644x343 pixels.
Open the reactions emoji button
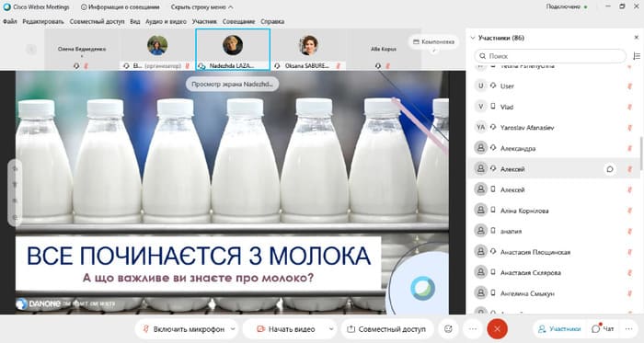pyautogui.click(x=448, y=329)
